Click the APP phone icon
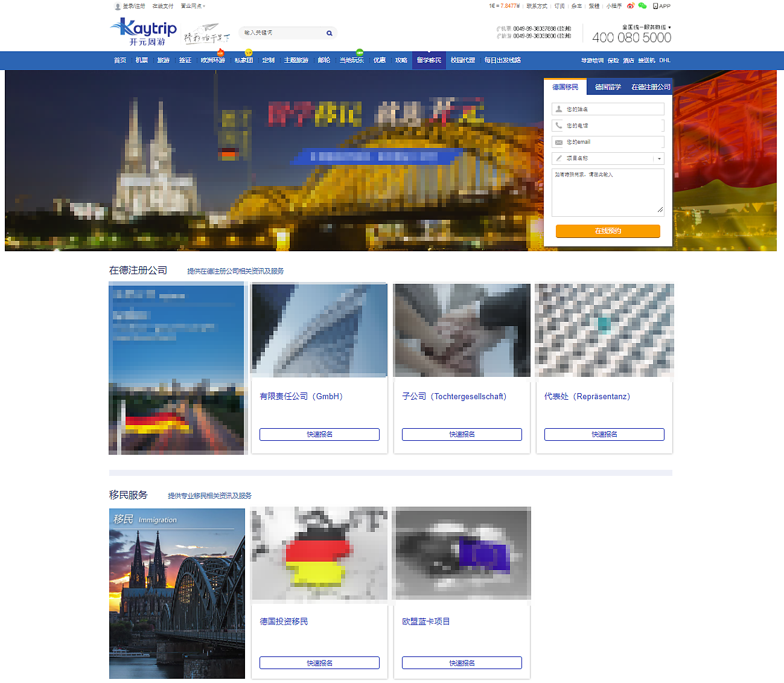 click(655, 6)
